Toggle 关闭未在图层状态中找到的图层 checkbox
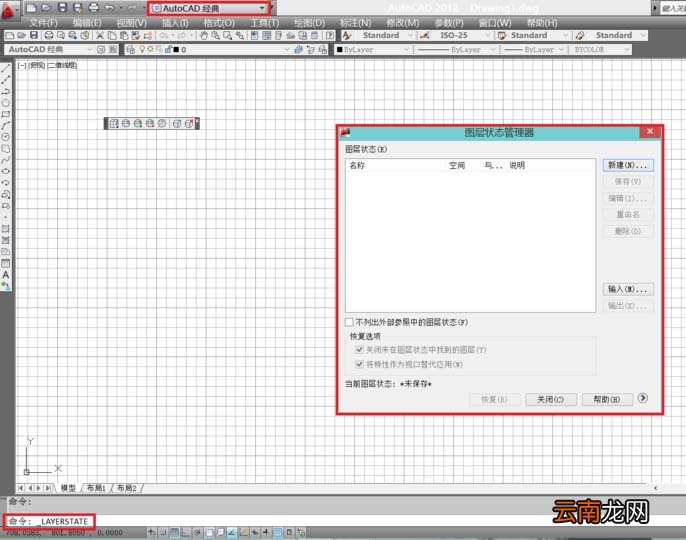Viewport: 686px width, 540px height. [359, 350]
